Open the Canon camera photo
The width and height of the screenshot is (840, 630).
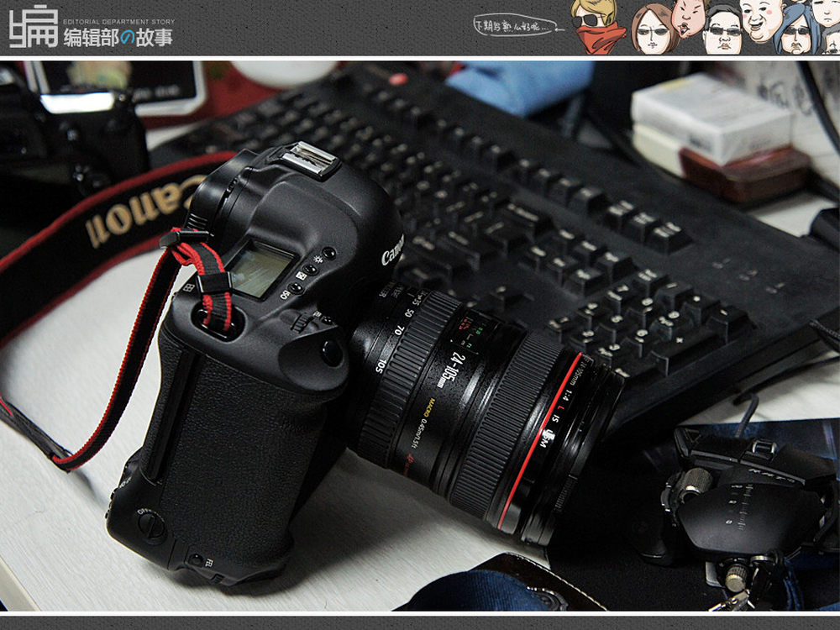420,335
